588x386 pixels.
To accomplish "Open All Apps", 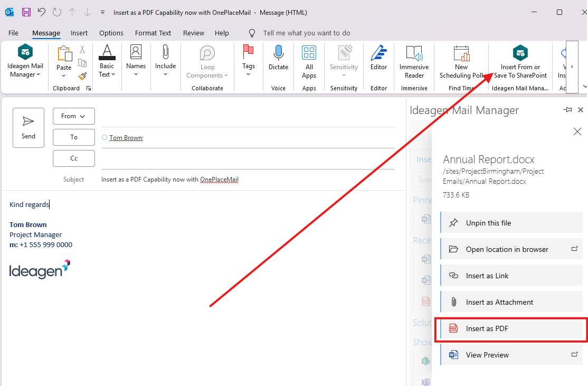I will [309, 62].
